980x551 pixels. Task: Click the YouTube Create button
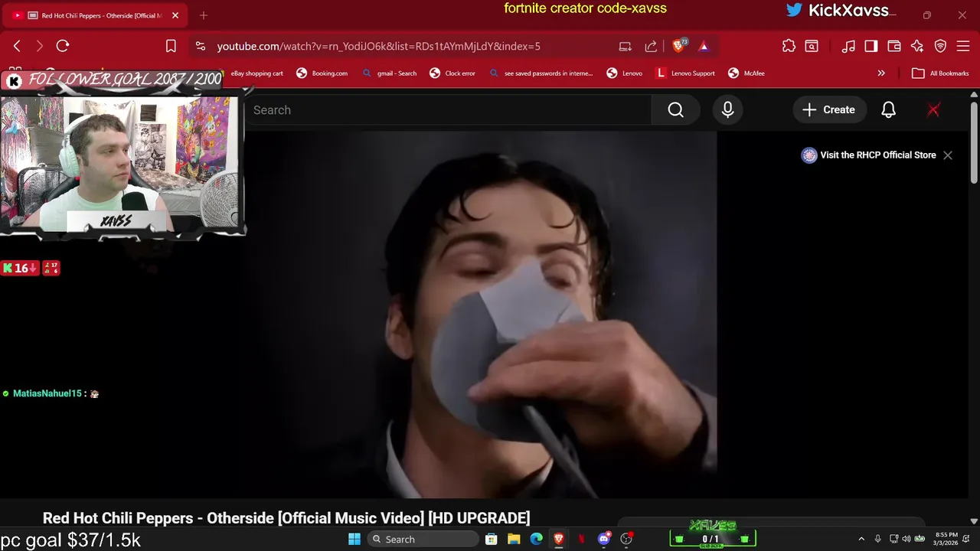point(828,110)
